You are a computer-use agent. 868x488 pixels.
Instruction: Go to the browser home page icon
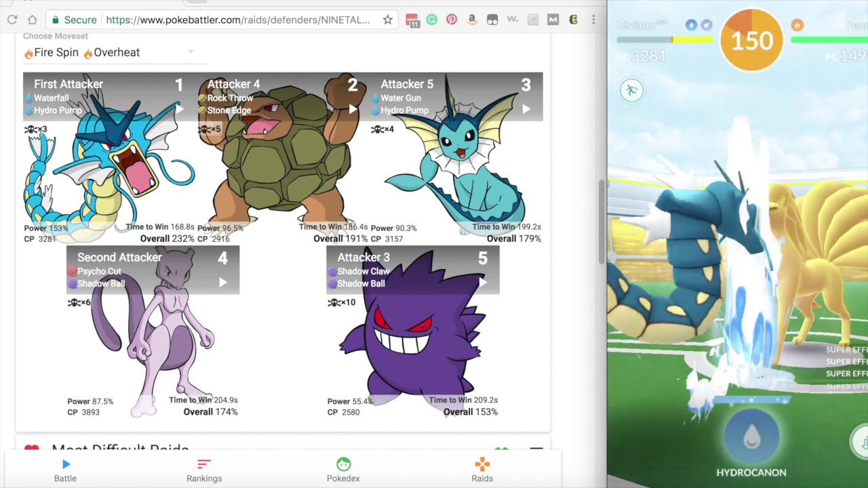pos(32,20)
